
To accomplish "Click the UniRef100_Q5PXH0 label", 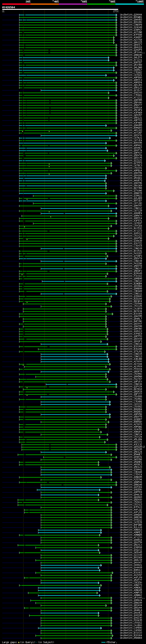I will coord(131,103).
